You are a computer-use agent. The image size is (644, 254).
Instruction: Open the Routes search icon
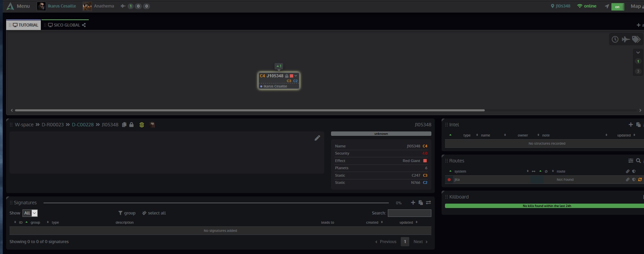tap(638, 161)
